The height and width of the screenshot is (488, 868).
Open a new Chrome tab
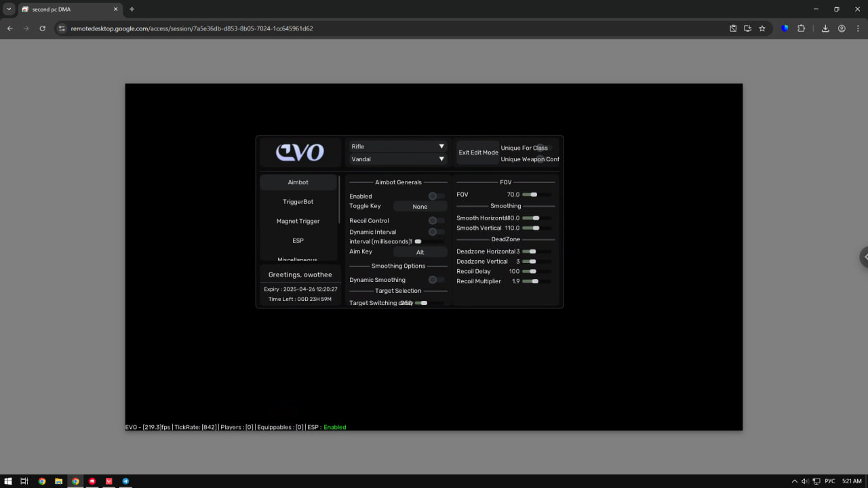click(x=132, y=9)
